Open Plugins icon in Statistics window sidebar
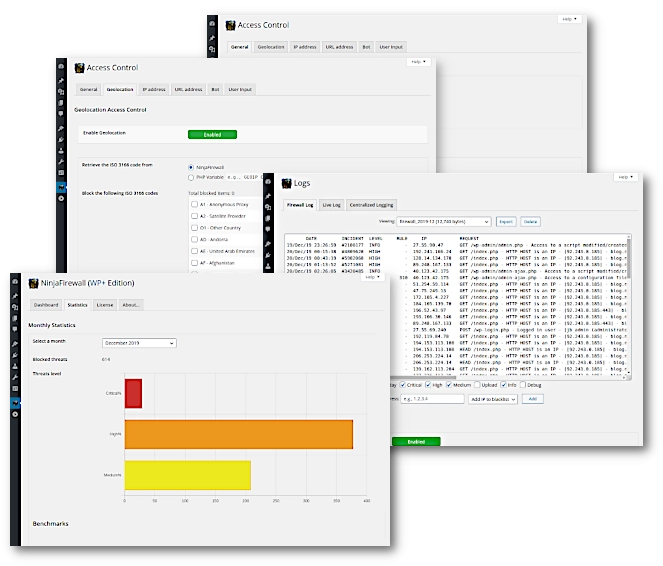663x566 pixels. click(x=15, y=355)
